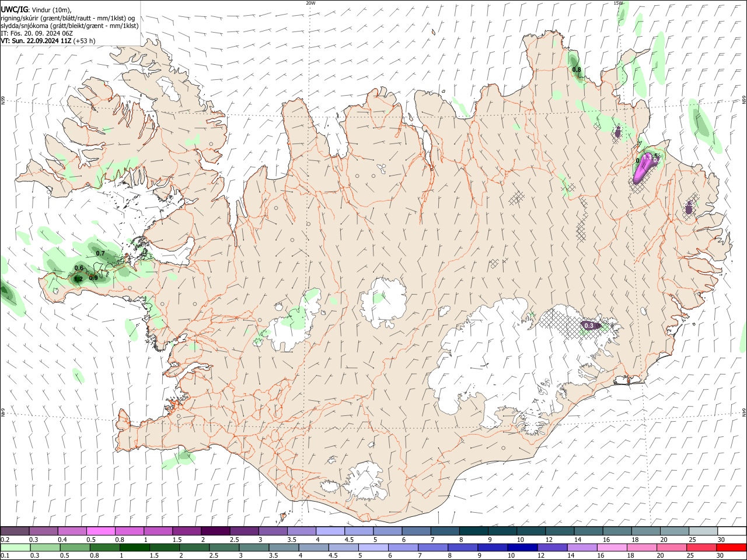Pick the dark teal top swatch between 8 and 9
Screen dimensions: 747x560
click(x=473, y=531)
